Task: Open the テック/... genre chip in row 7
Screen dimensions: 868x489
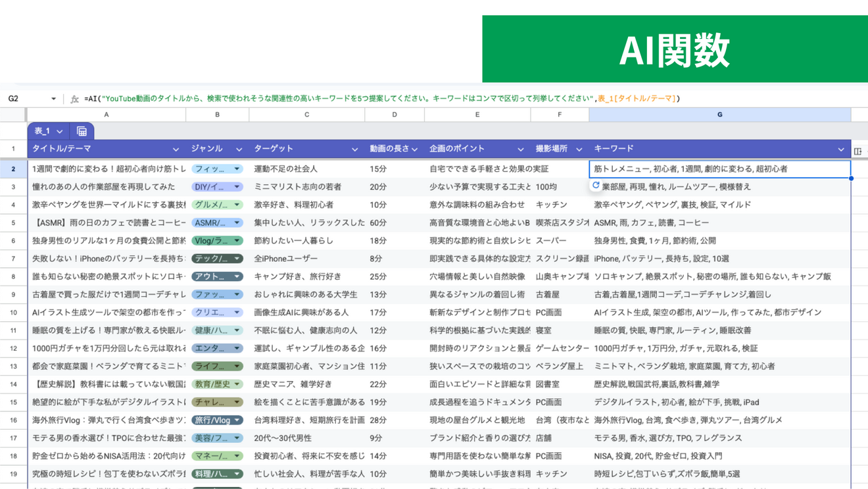Action: pos(217,259)
